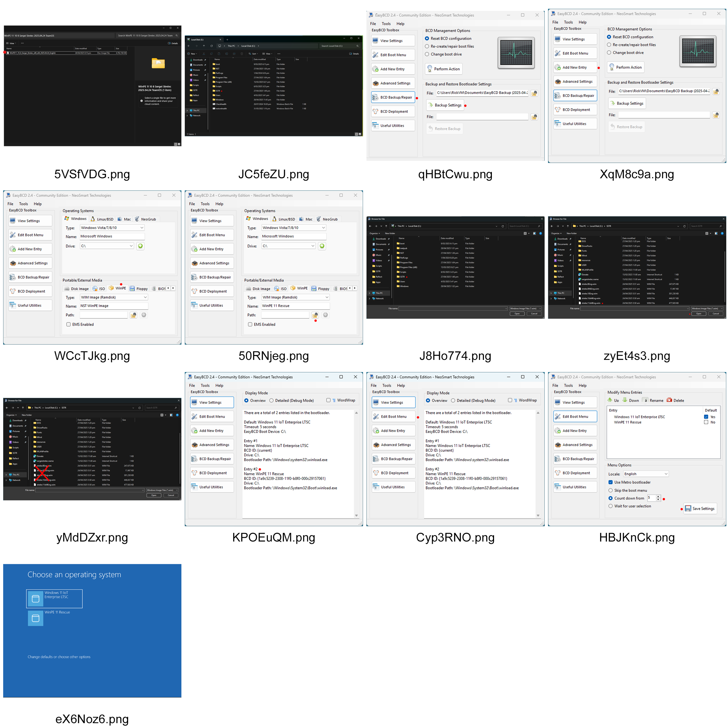Click green add entry icon beside Drive in WCcTJkg.png
Viewport: 728px width, 728px height.
click(x=140, y=246)
